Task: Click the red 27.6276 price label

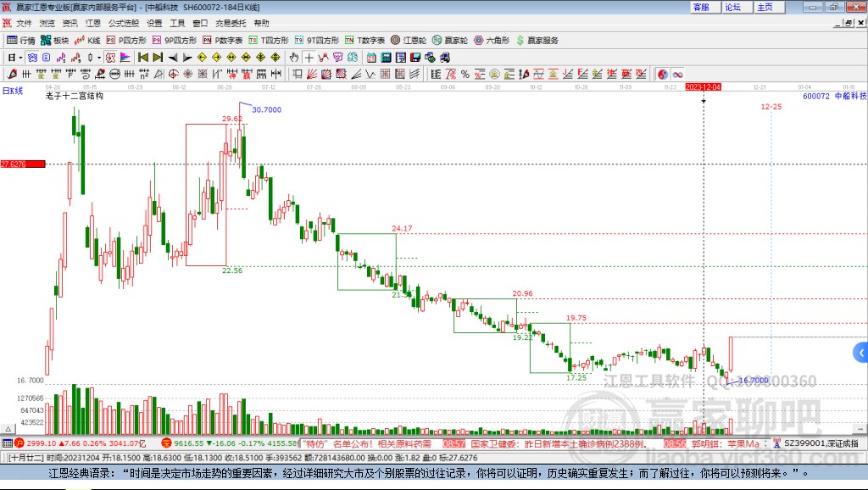Action: click(23, 164)
